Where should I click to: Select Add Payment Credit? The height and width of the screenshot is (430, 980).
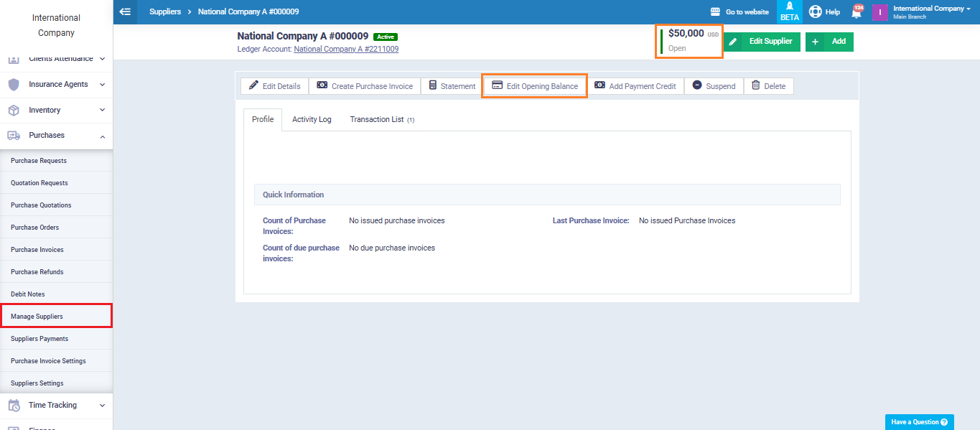click(x=635, y=86)
